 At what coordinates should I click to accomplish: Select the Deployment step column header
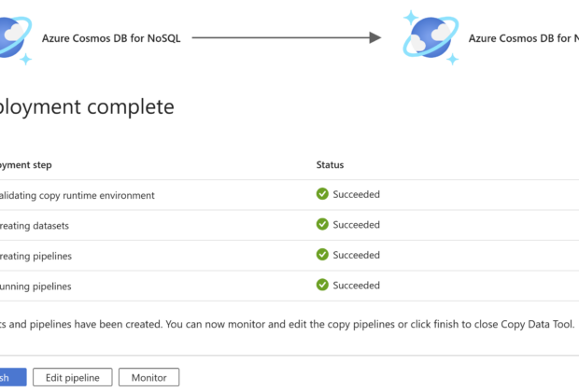point(26,165)
